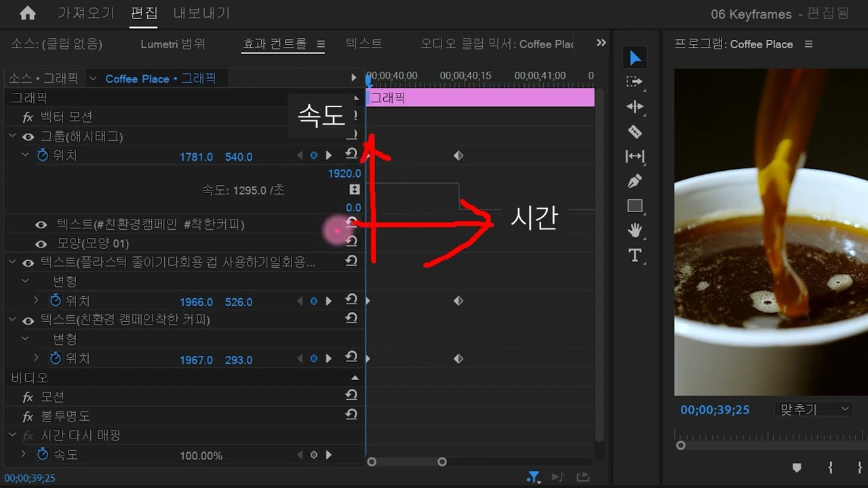Viewport: 868px width, 488px height.
Task: Choose the Rectangle tool
Action: [635, 205]
